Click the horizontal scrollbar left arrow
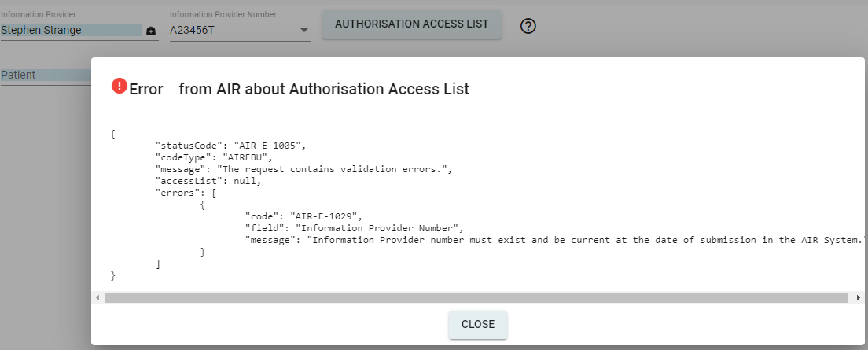868x350 pixels. pyautogui.click(x=97, y=298)
